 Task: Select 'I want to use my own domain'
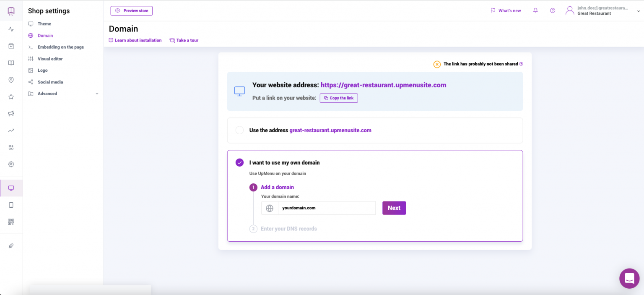pyautogui.click(x=239, y=162)
